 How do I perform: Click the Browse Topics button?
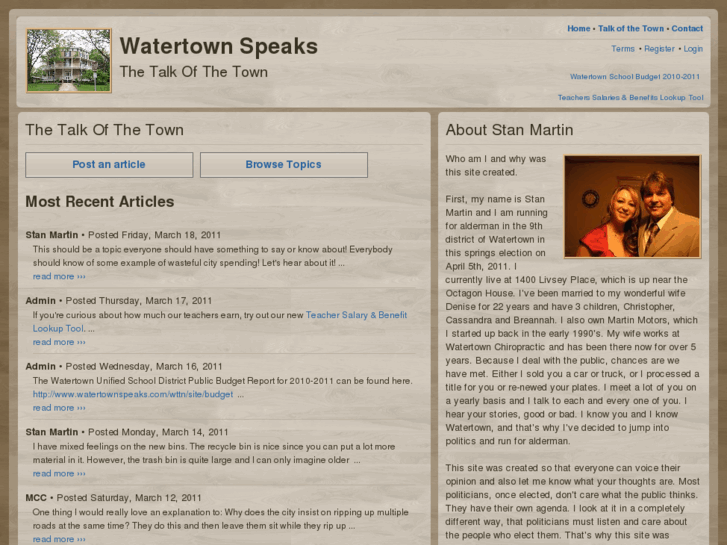pyautogui.click(x=284, y=165)
